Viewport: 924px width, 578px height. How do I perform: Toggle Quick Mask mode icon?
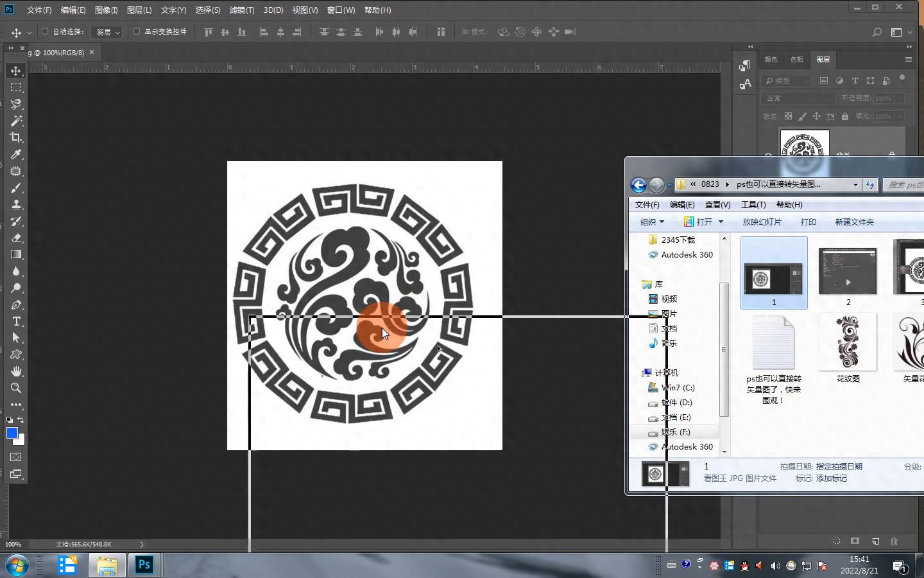tap(16, 457)
